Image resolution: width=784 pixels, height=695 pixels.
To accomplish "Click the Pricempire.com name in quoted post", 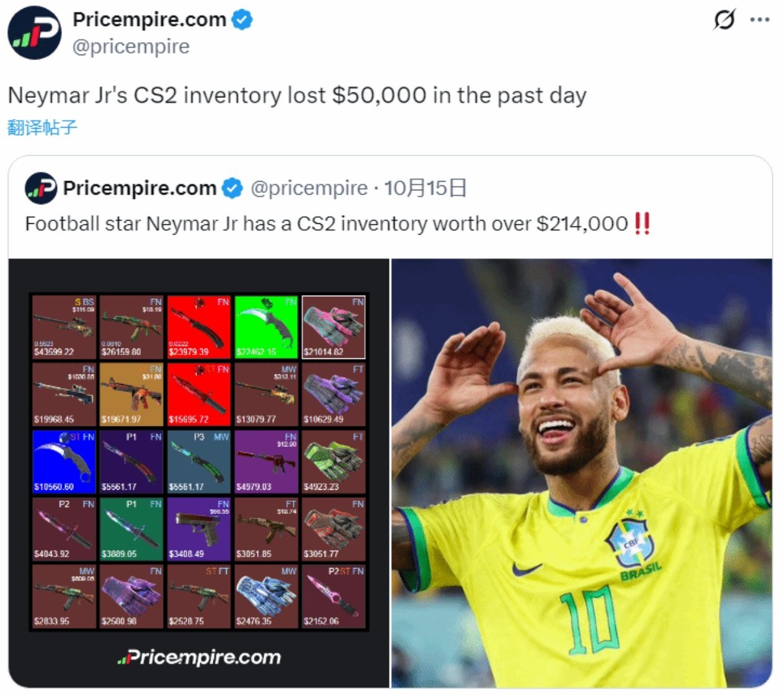I will [140, 188].
